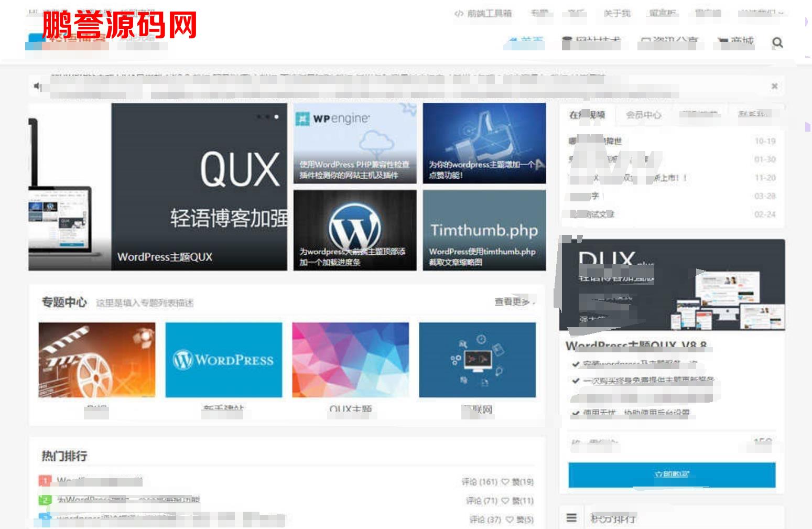The height and width of the screenshot is (529, 812).
Task: Open the colorful polygon QUX主题 topic thumbnail
Action: 351,360
